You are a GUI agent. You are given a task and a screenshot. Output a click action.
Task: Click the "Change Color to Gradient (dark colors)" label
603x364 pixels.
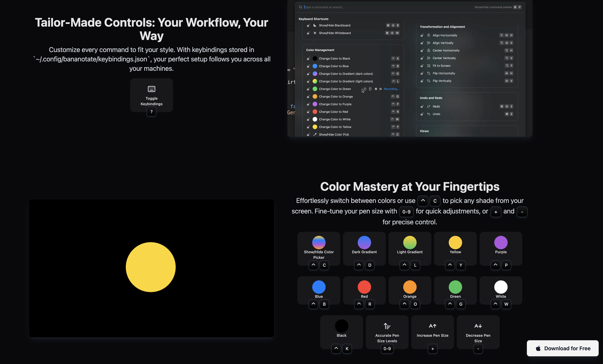(x=346, y=74)
